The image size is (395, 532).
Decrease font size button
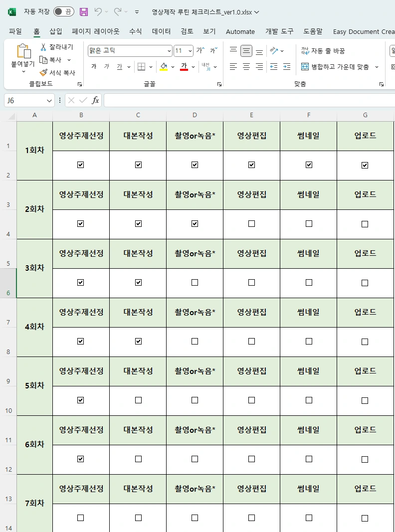[213, 50]
